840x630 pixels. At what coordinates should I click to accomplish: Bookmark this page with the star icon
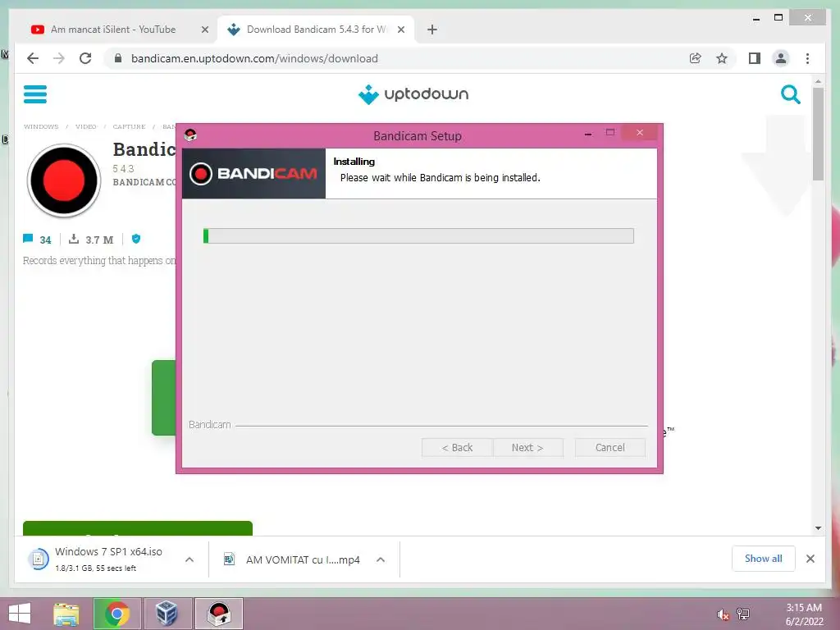(722, 58)
